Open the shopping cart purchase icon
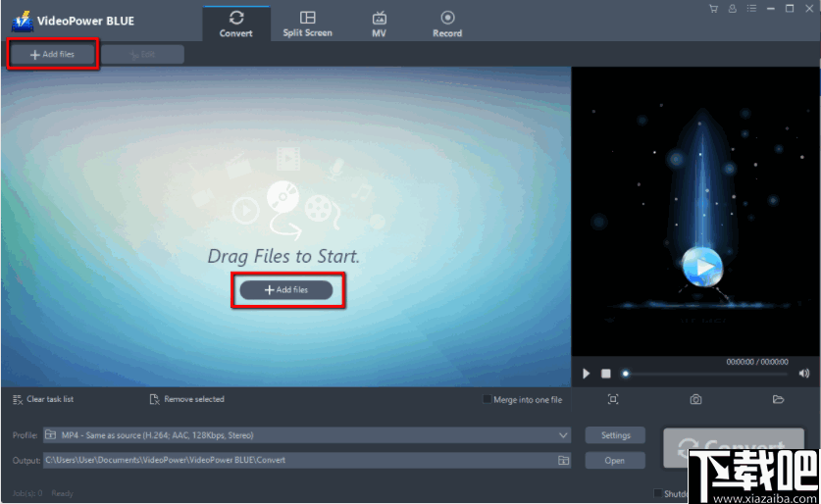821x504 pixels. point(713,9)
